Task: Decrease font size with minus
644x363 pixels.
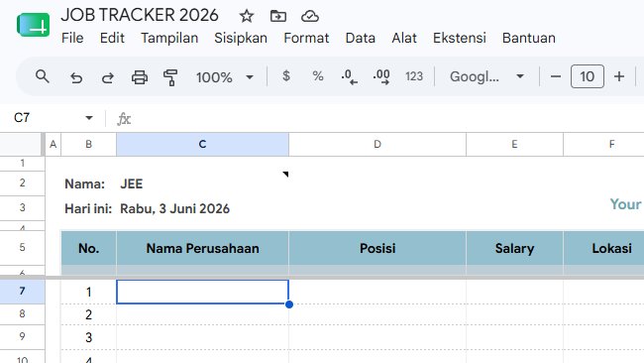Action: 555,76
